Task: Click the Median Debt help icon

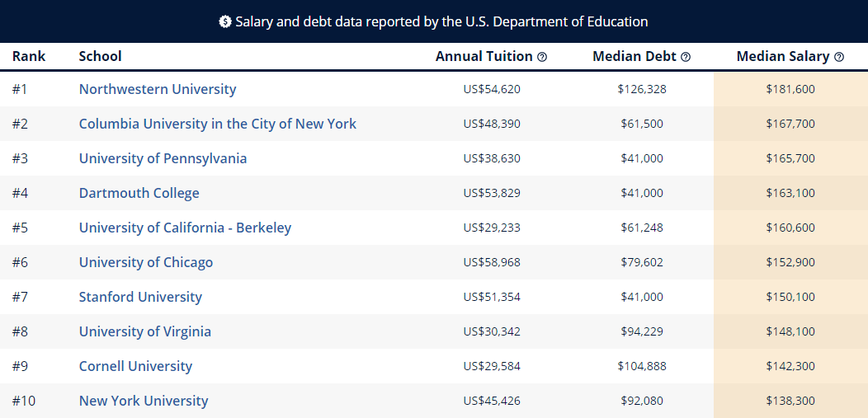Action: tap(686, 57)
